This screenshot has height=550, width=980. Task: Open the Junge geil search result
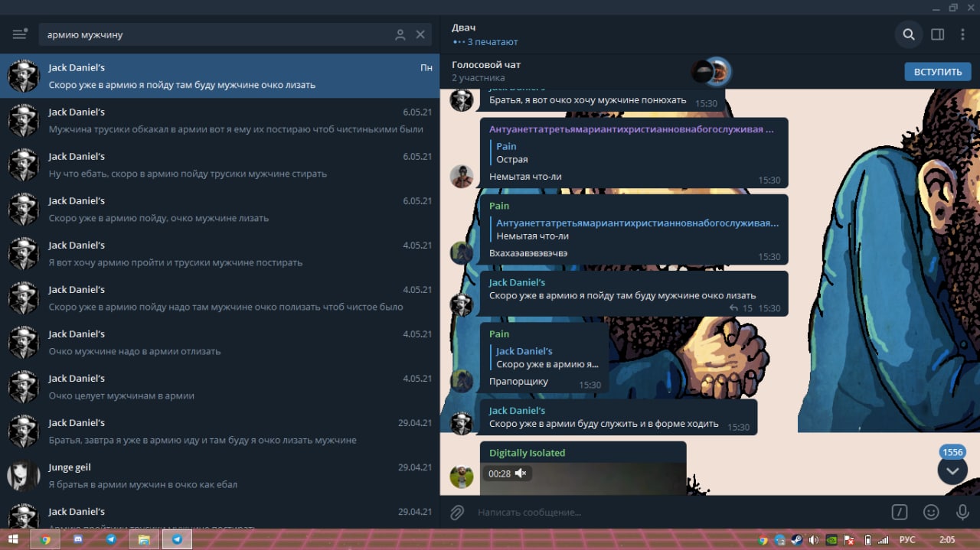click(220, 475)
